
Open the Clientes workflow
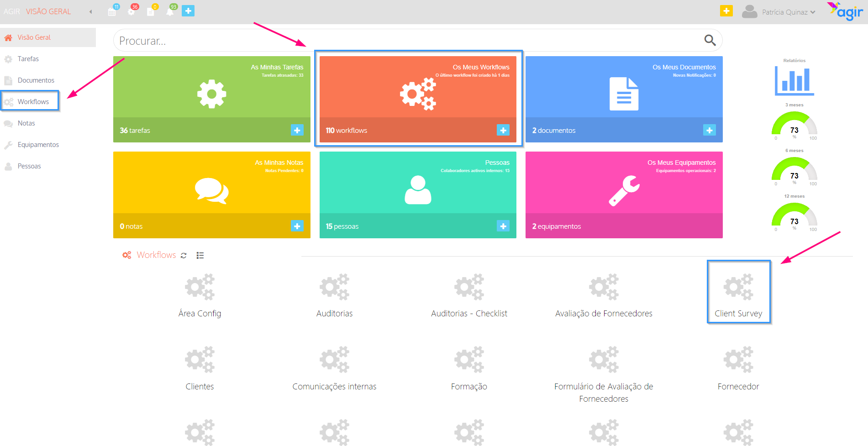click(200, 369)
